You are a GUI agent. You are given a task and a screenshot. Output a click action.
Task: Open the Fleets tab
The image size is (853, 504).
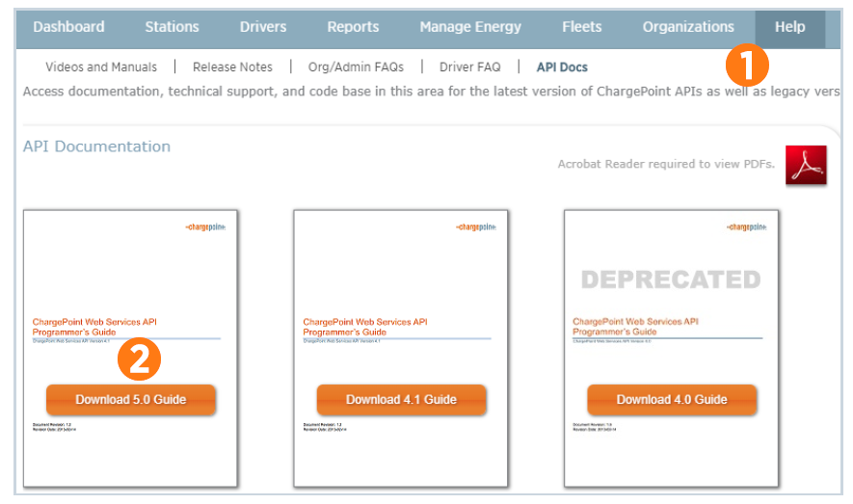pyautogui.click(x=581, y=27)
